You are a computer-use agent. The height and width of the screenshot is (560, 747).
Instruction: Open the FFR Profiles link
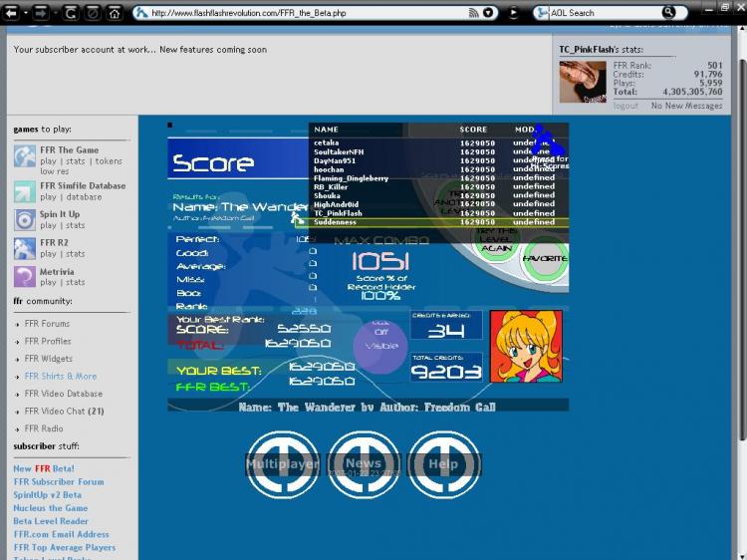(48, 341)
